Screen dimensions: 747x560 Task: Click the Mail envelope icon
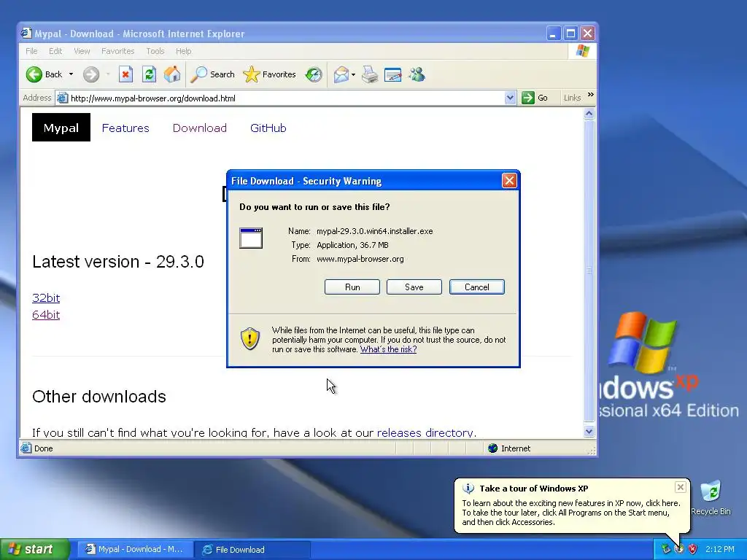click(x=341, y=74)
